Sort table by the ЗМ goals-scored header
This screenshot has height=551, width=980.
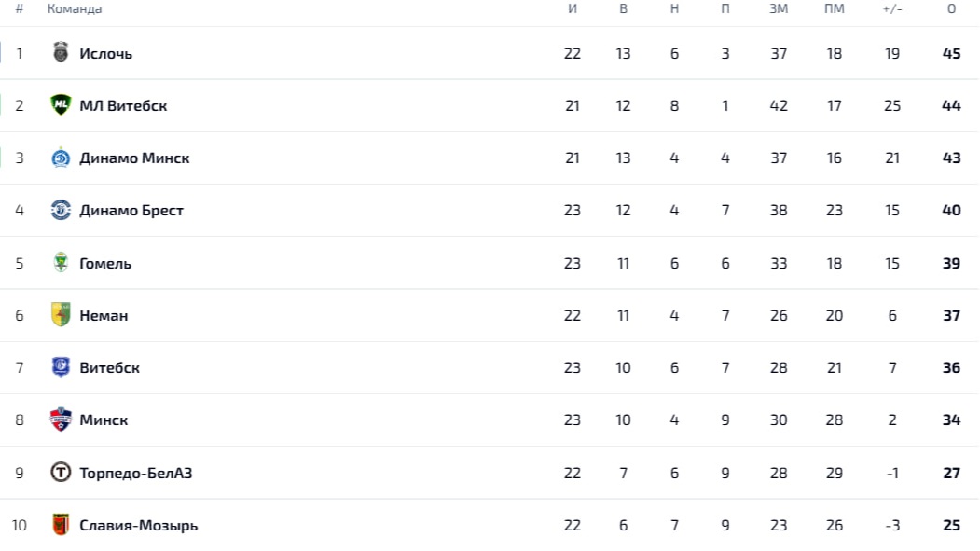pos(778,8)
